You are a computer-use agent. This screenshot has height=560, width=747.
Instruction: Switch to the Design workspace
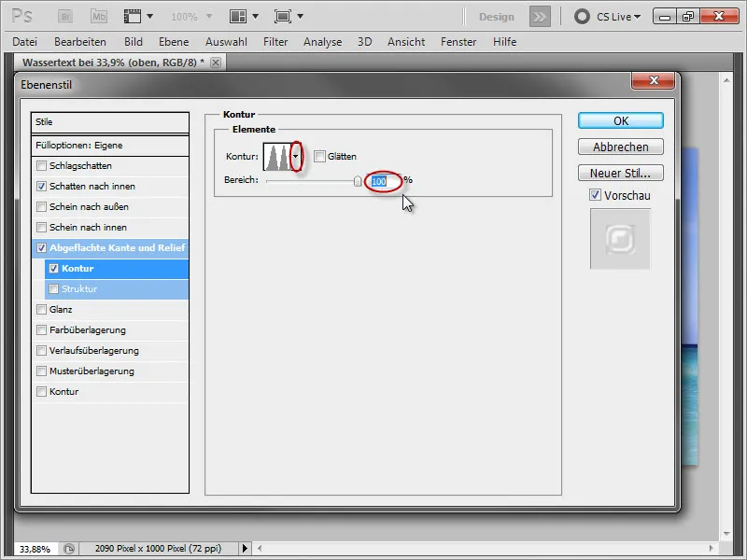497,17
